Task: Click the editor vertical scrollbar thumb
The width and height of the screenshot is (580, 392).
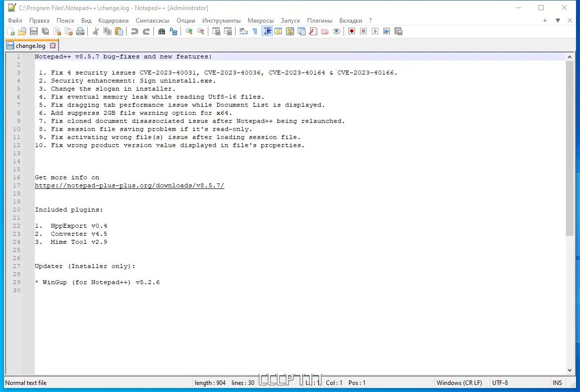Action: click(x=569, y=148)
